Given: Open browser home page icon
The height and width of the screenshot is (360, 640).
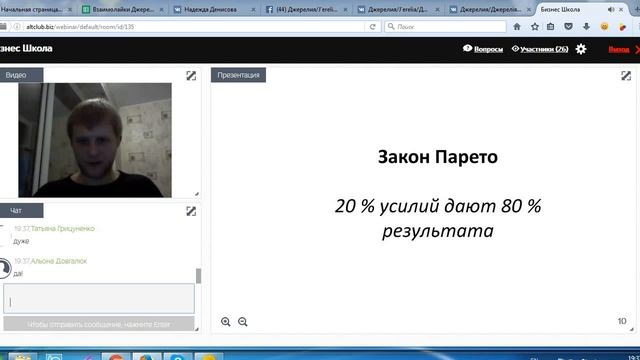Looking at the screenshot, I should 517,27.
